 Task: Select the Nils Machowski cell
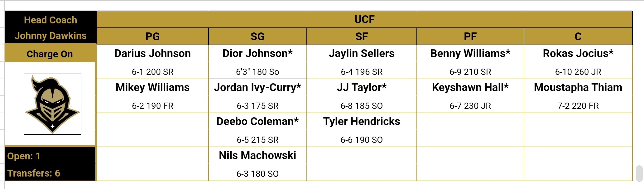(x=257, y=155)
